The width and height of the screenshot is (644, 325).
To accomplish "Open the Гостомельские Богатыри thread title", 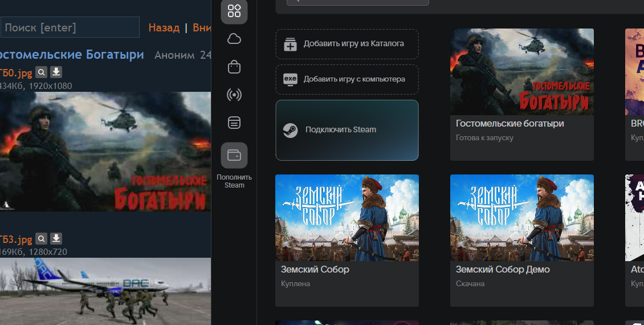I will 71,54.
